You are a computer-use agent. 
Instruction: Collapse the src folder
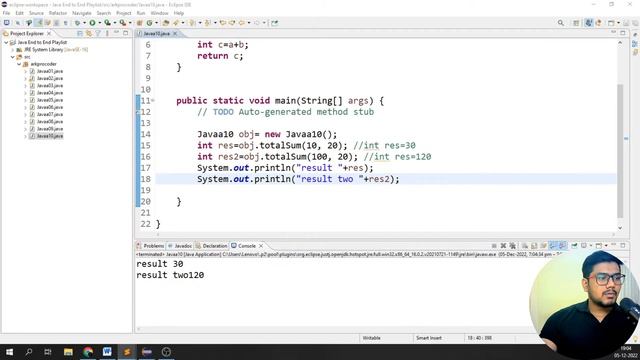(x=13, y=57)
